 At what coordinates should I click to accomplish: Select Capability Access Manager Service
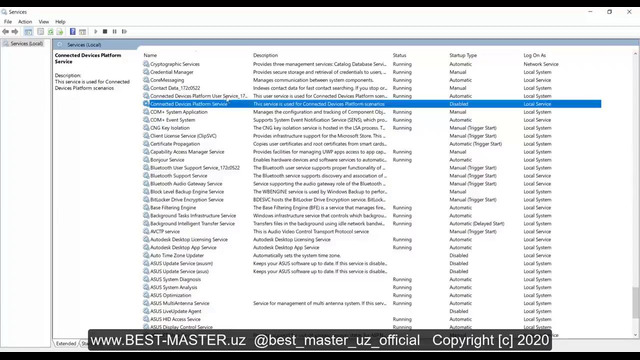pos(187,151)
